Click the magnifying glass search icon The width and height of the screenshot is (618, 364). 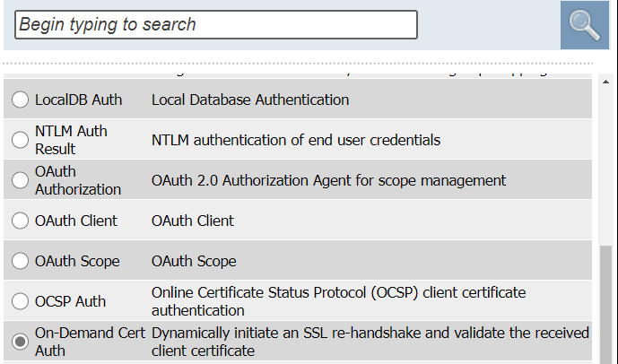(x=584, y=25)
